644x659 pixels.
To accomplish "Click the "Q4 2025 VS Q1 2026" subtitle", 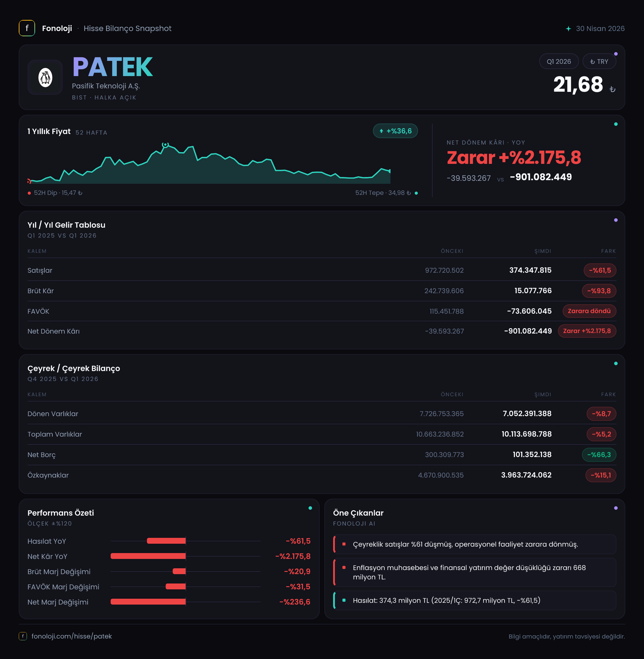I will tap(63, 379).
